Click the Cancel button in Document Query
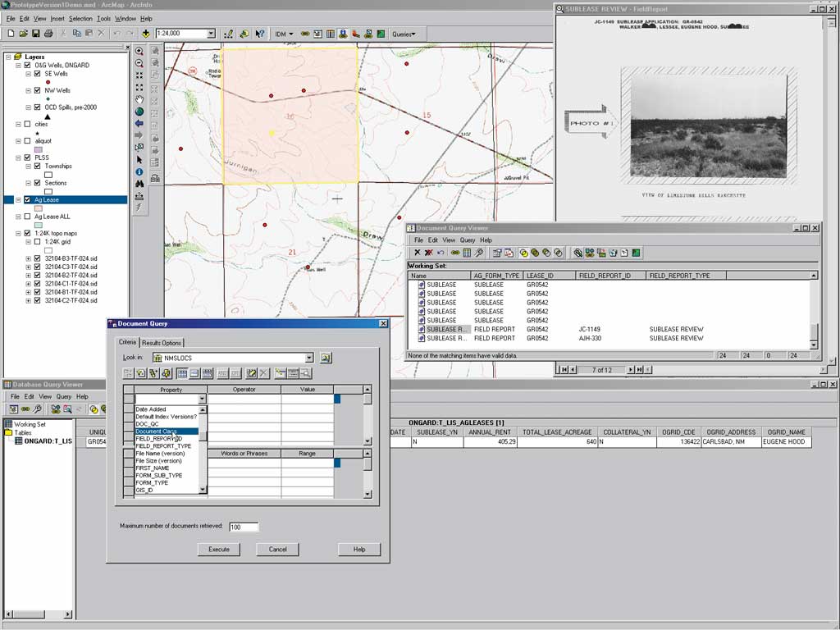The image size is (840, 630). (277, 550)
